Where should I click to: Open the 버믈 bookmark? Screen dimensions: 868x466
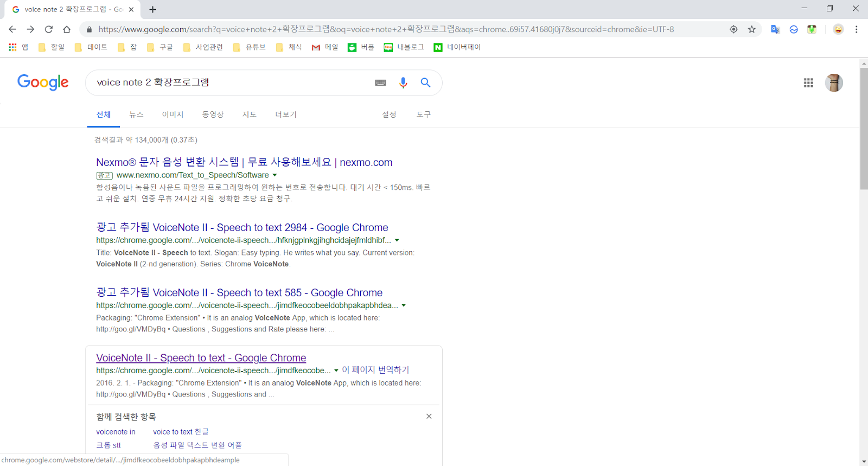pyautogui.click(x=361, y=47)
